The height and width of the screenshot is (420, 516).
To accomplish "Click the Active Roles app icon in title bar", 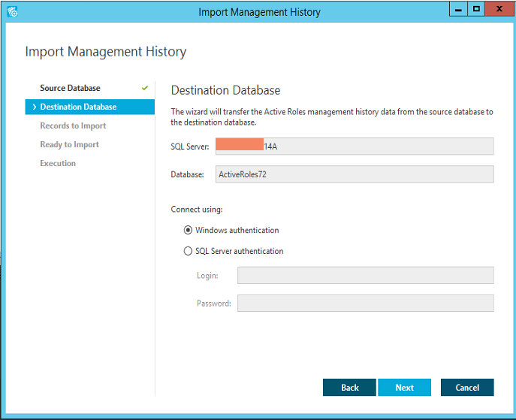I will [x=13, y=12].
